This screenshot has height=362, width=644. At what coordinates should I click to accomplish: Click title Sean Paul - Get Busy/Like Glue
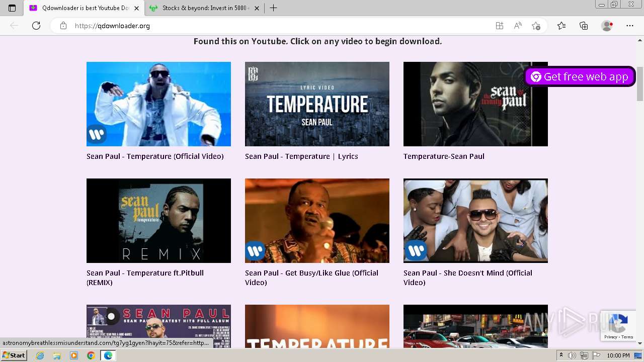[x=311, y=278]
